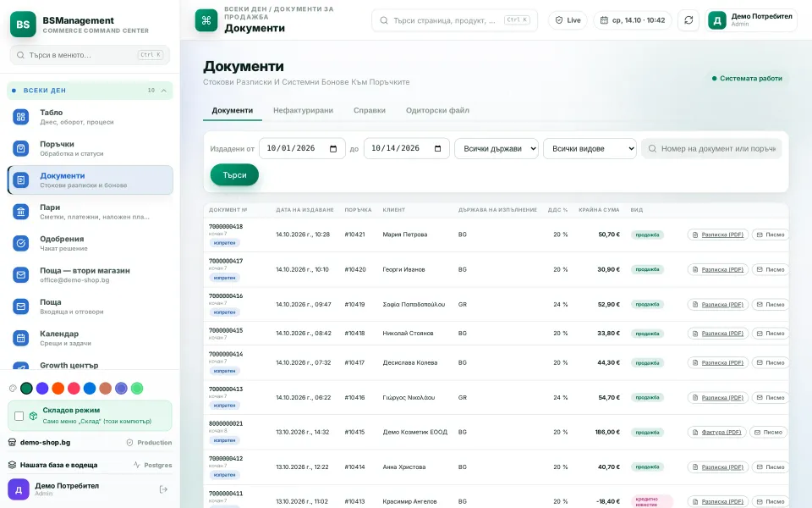Switch to the Одиторски файл tab

coord(437,110)
